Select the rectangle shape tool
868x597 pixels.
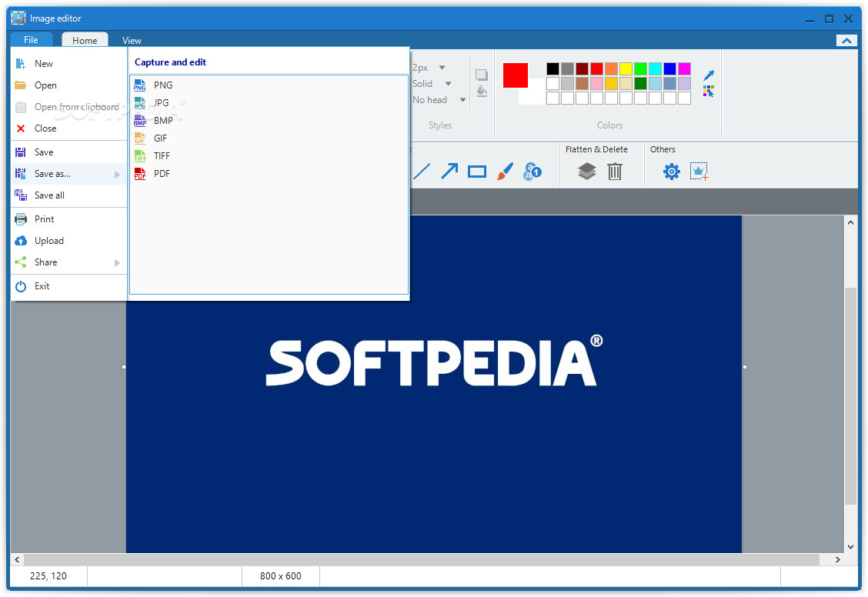(476, 172)
